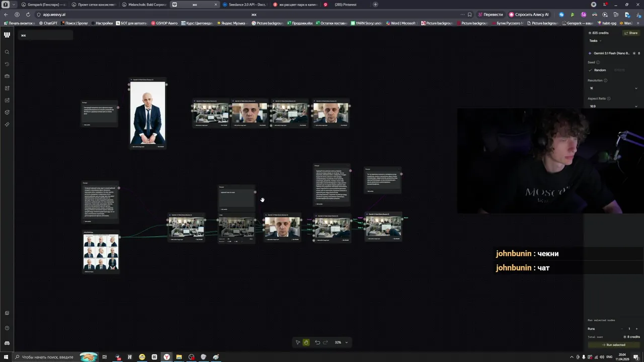Select bald man portrait node image

point(147,113)
